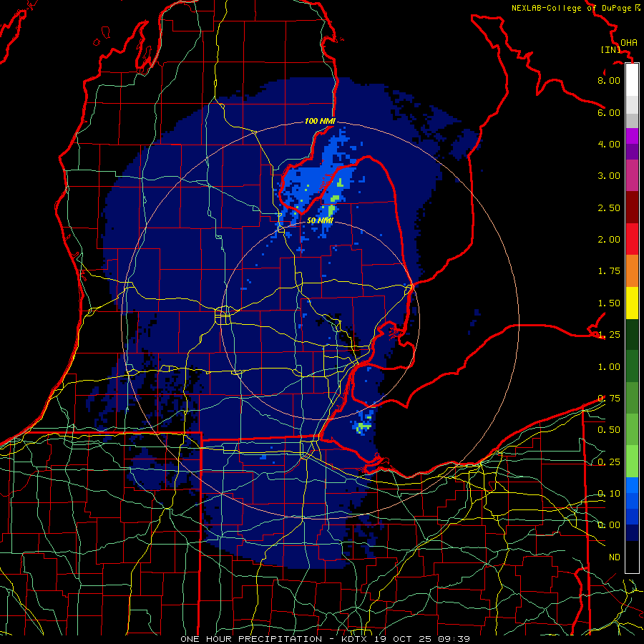This screenshot has width=644, height=644.
Task: Click the OHA product code label
Action: click(629, 42)
